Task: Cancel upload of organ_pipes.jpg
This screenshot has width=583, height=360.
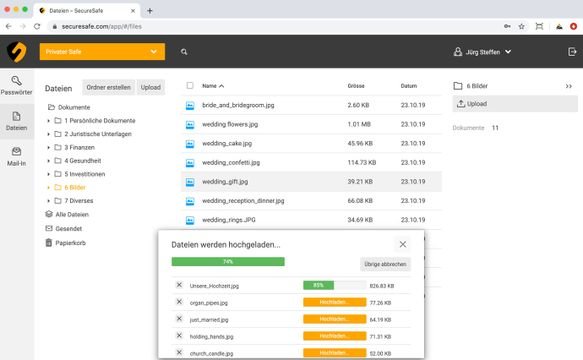Action: click(179, 302)
